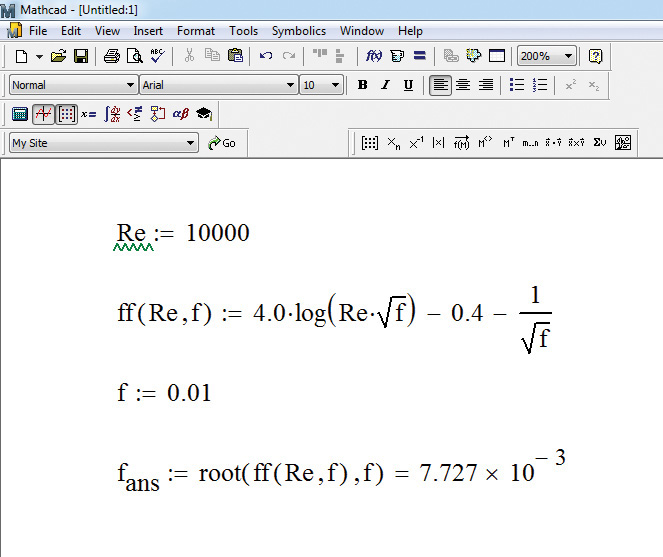Open the Symbolics menu
The height and width of the screenshot is (557, 663).
pyautogui.click(x=298, y=31)
